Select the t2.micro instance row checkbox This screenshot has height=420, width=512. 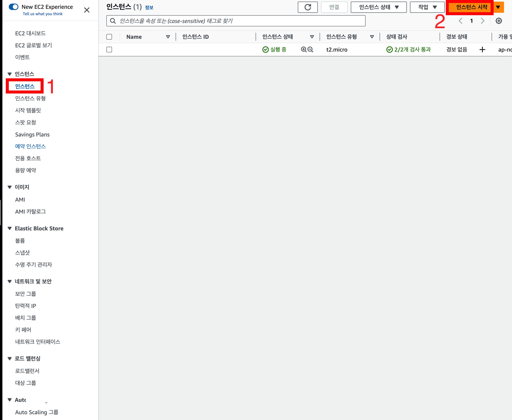click(x=109, y=50)
